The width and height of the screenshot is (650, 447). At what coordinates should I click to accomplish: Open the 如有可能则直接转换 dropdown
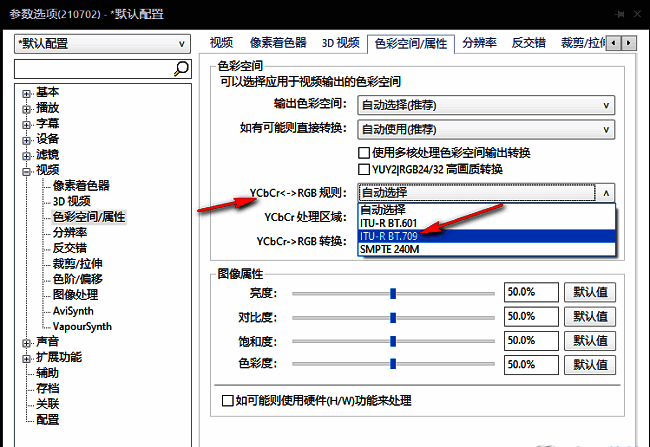point(486,129)
